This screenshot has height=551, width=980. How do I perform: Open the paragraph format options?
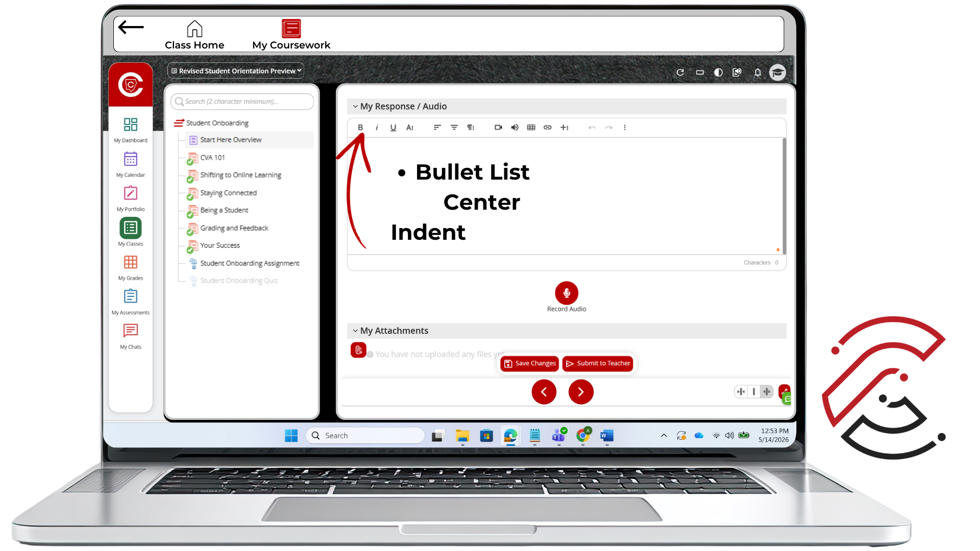[471, 128]
